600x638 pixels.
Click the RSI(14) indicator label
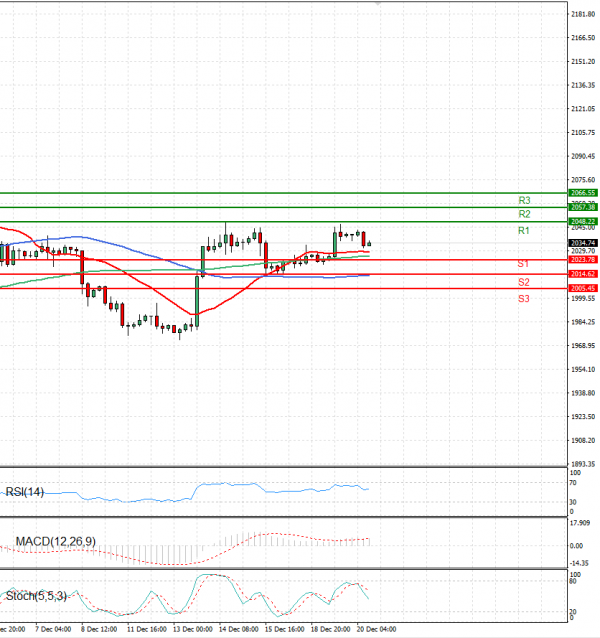point(24,492)
